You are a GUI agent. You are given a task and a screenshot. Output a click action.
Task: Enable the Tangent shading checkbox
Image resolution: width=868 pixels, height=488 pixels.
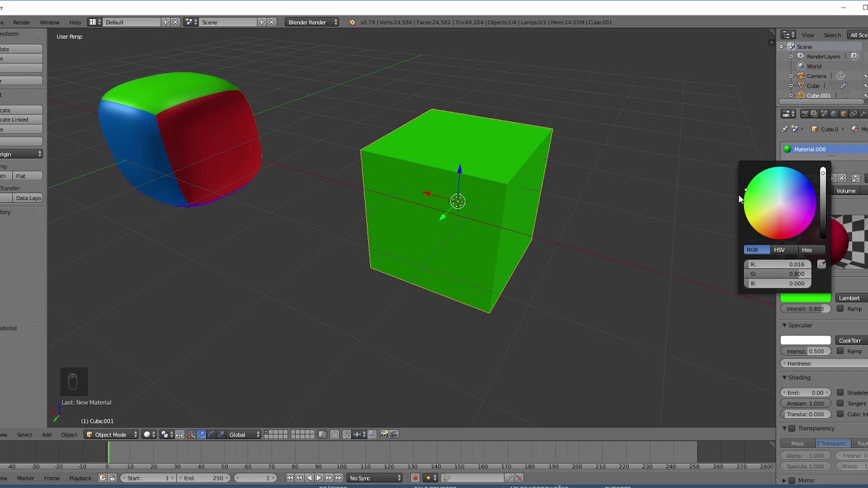840,403
